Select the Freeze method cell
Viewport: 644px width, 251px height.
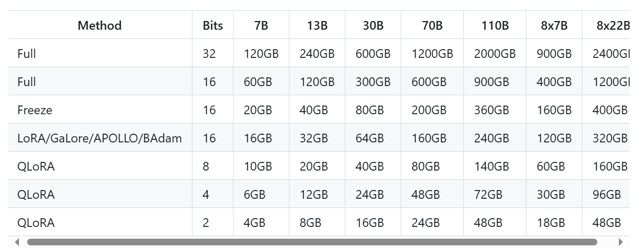tap(35, 110)
